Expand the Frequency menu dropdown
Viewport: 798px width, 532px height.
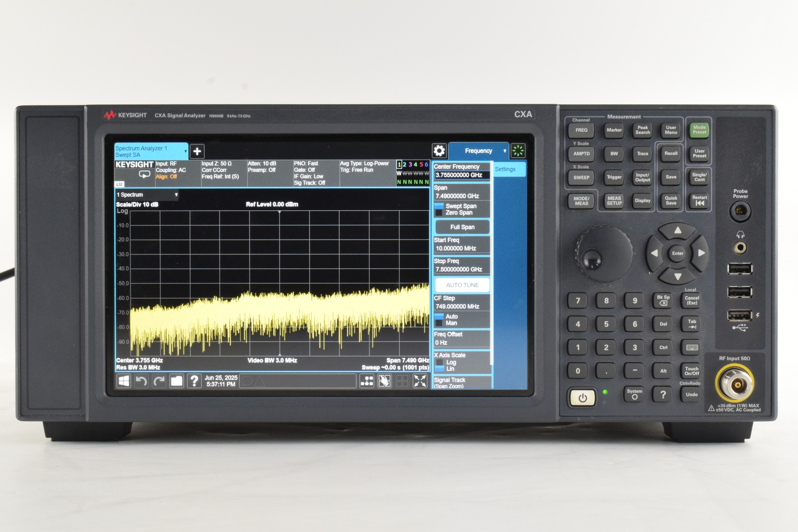tap(479, 151)
